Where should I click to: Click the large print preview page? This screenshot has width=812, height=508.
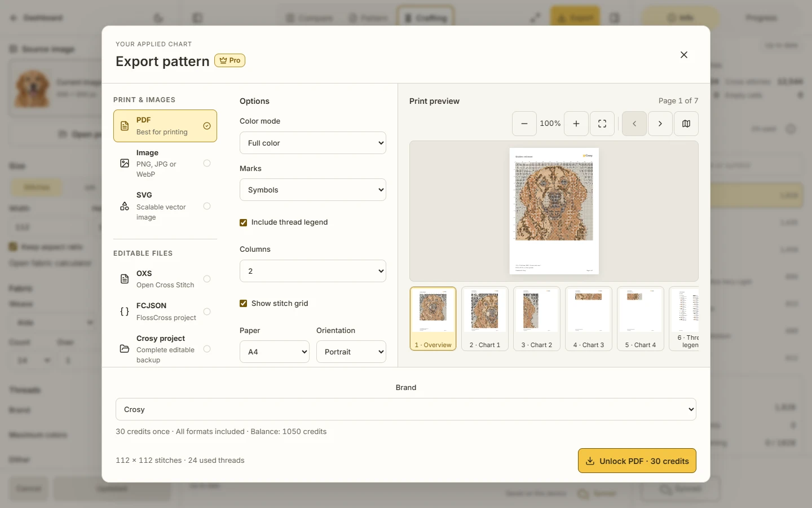(554, 211)
